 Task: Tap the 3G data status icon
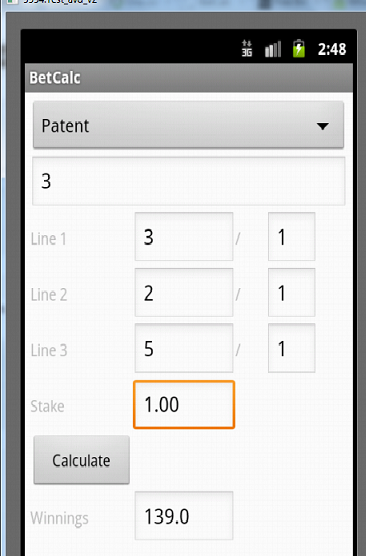[x=247, y=48]
